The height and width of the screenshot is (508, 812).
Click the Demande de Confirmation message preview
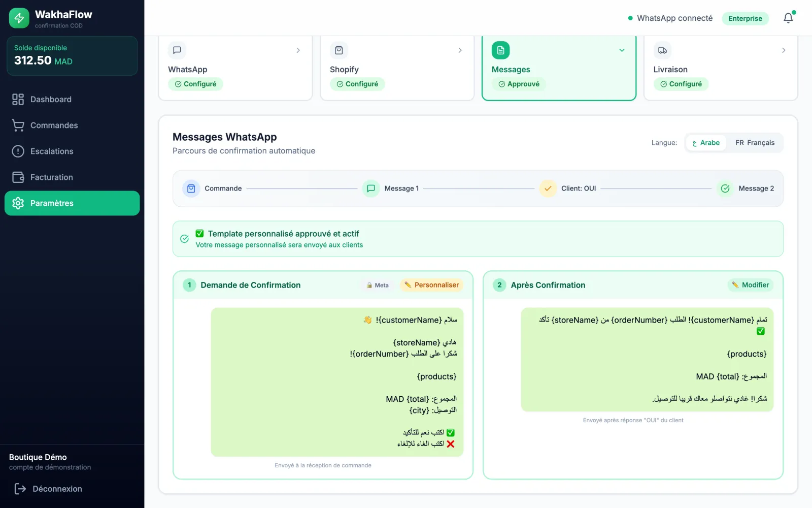pyautogui.click(x=337, y=382)
